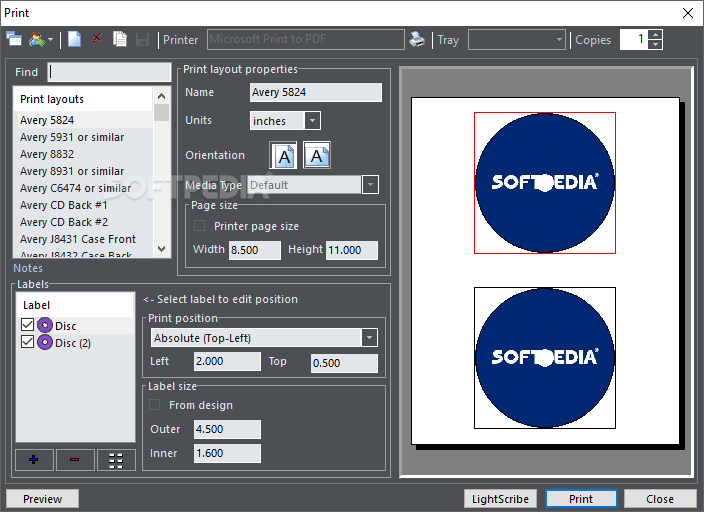Select the Avery CD Back #1 layout
The height and width of the screenshot is (512, 704).
pyautogui.click(x=83, y=205)
